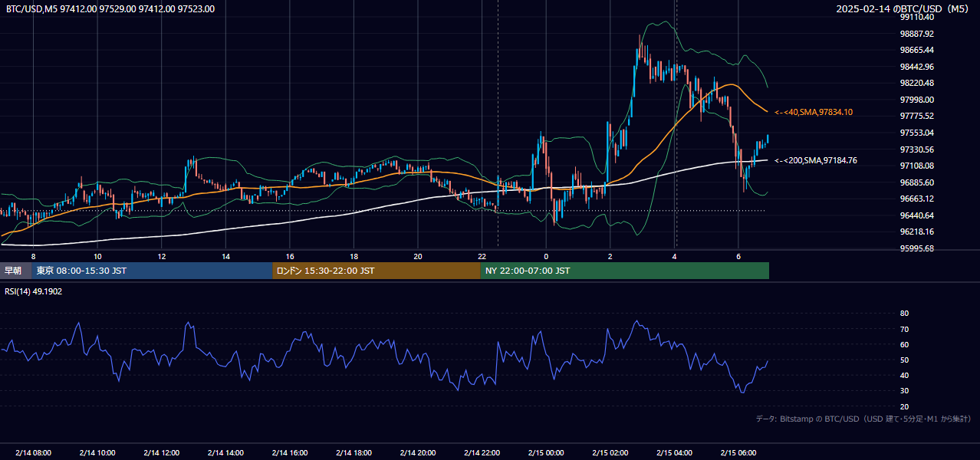Click RSI scale value 60

click(x=905, y=344)
